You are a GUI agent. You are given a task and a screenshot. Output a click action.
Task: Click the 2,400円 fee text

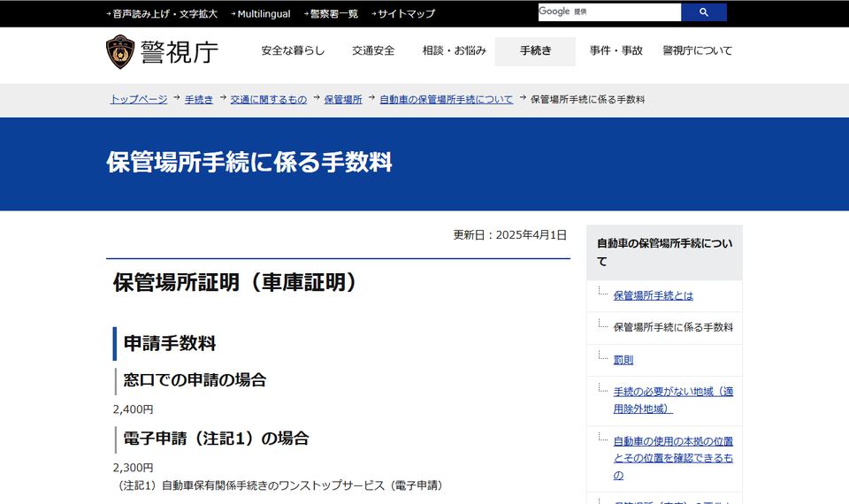[x=134, y=409]
